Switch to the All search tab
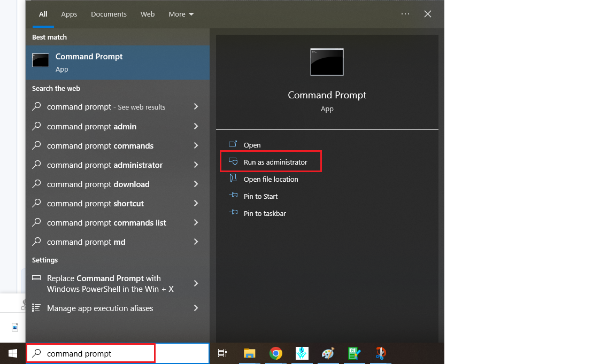 click(x=43, y=14)
